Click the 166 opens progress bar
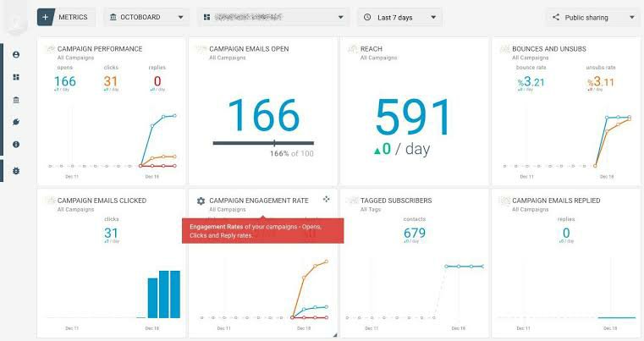The height and width of the screenshot is (341, 644). [263, 143]
